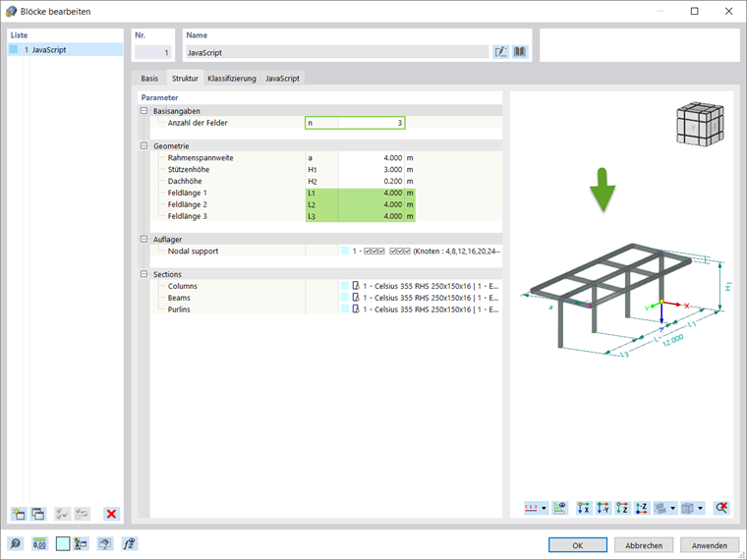Click the select-all checkmarks icon

pyautogui.click(x=62, y=514)
